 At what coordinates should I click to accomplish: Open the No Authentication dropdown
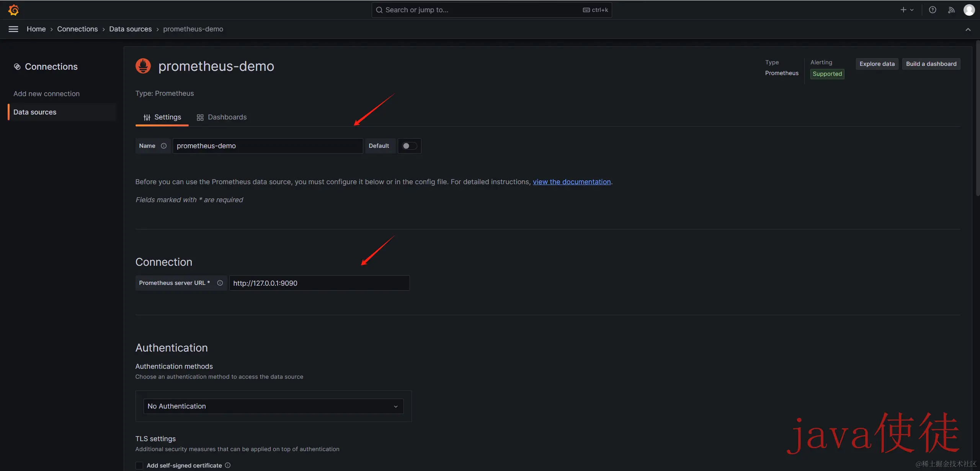point(273,406)
